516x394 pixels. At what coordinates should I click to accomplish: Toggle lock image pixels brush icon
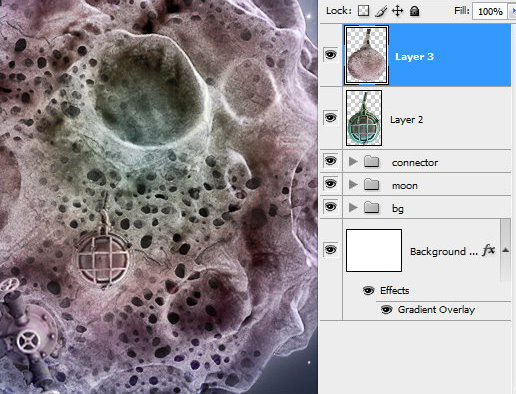381,11
